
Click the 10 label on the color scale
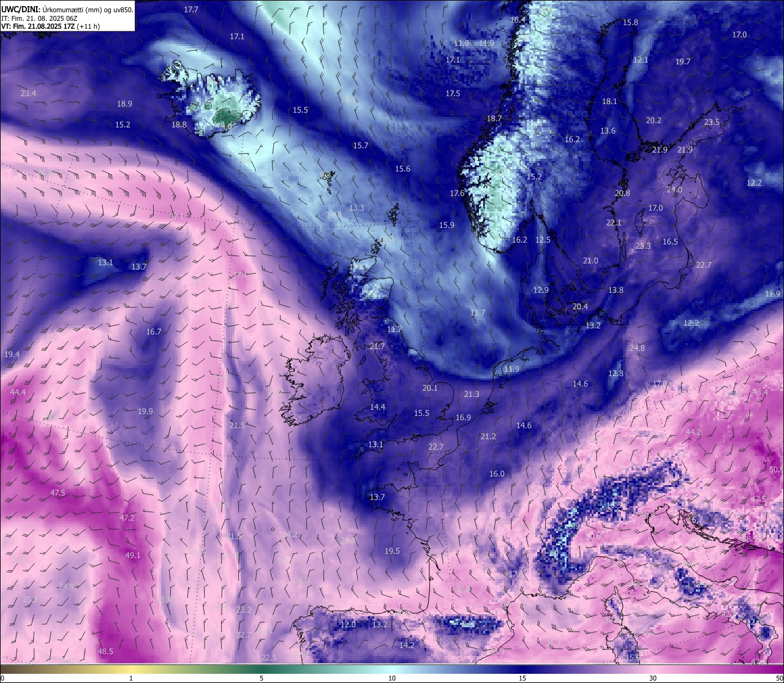tap(392, 678)
